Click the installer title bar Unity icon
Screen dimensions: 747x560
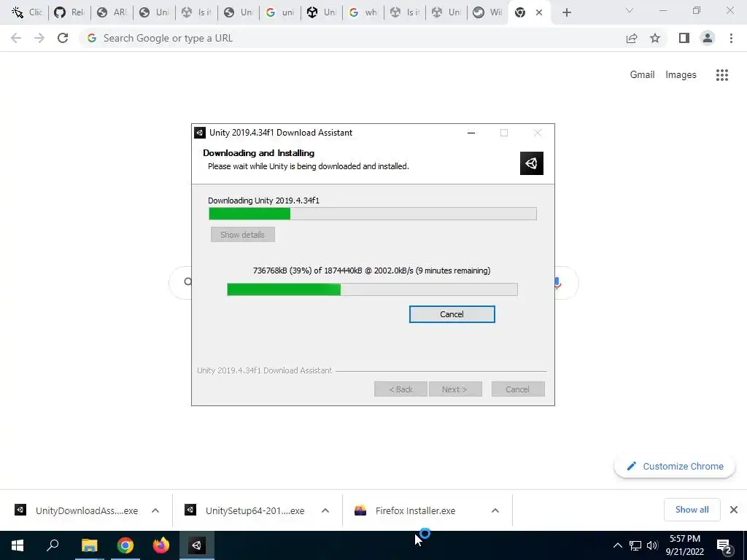pyautogui.click(x=200, y=133)
